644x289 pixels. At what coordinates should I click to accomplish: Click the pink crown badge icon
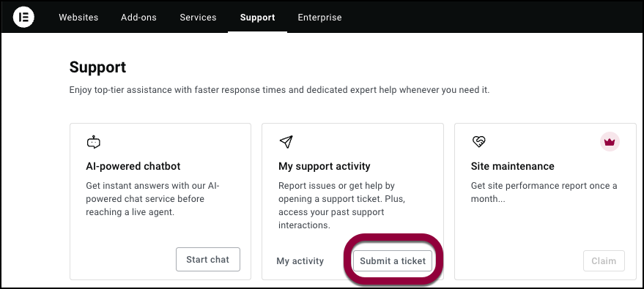[x=610, y=142]
